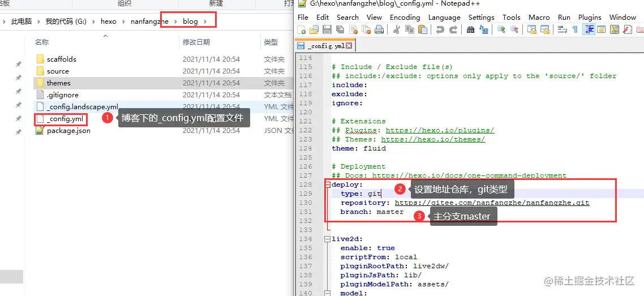Click the Paste clipboard toolbar icon
This screenshot has height=296, width=644.
pos(422,29)
